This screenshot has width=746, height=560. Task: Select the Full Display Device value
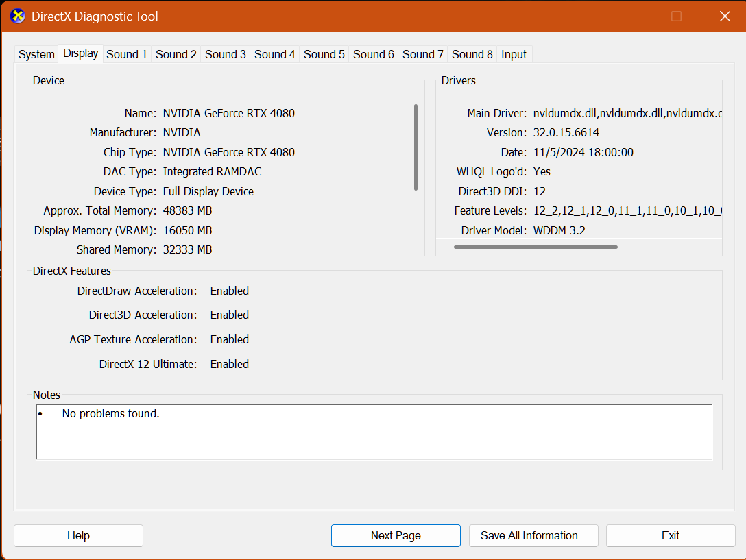pos(208,191)
